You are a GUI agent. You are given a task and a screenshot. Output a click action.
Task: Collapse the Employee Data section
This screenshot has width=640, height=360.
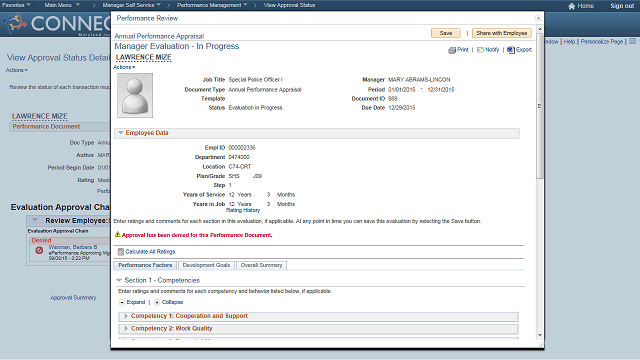click(120, 133)
